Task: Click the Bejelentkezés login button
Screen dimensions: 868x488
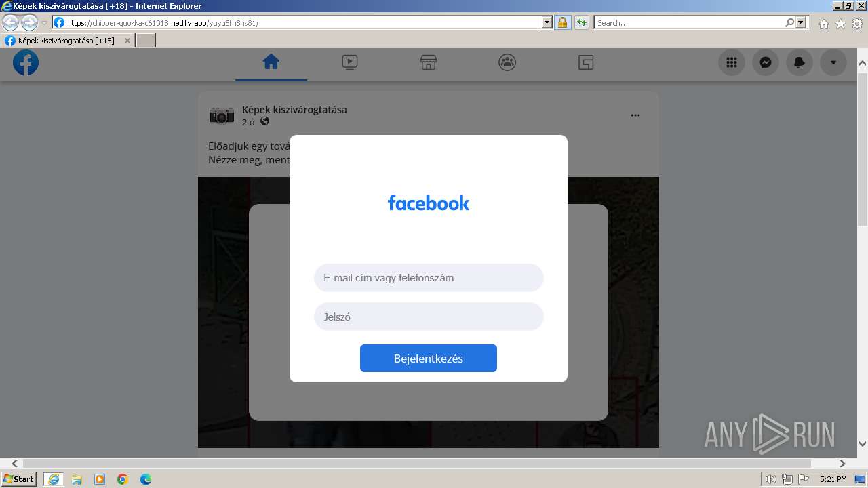Action: 429,359
